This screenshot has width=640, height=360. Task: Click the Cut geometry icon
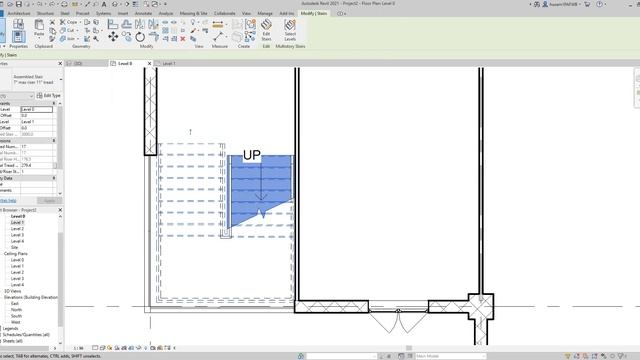coord(63,30)
